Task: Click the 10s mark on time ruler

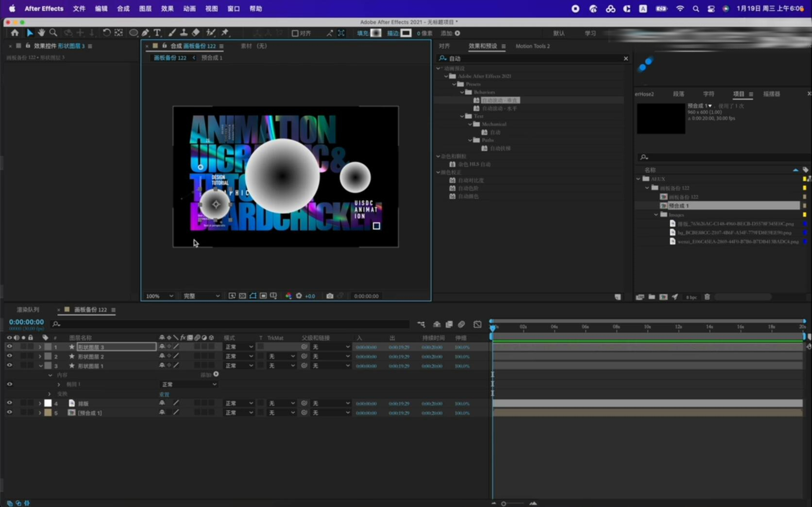Action: (x=647, y=327)
